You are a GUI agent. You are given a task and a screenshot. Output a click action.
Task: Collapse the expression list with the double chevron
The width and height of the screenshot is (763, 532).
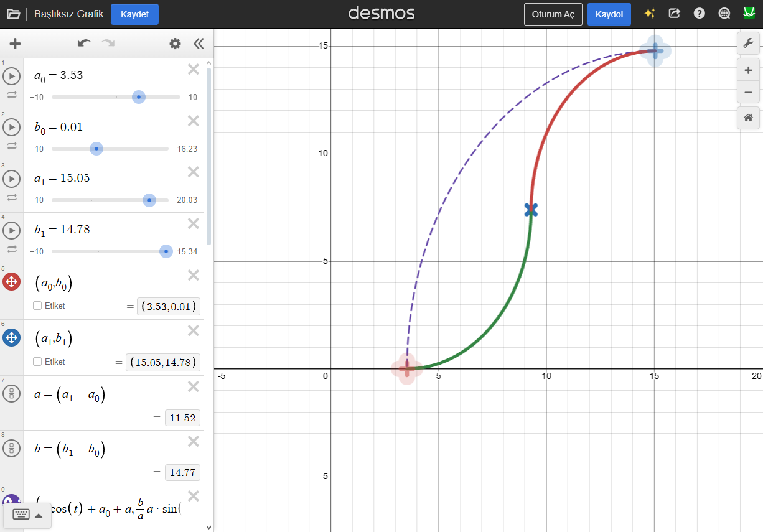199,44
